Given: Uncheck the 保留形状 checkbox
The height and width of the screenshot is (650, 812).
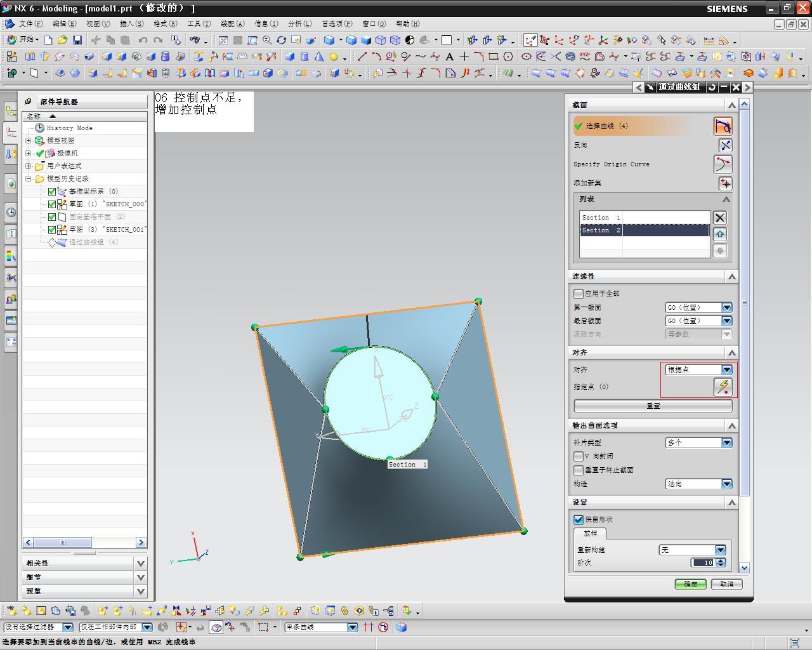Looking at the screenshot, I should point(578,519).
